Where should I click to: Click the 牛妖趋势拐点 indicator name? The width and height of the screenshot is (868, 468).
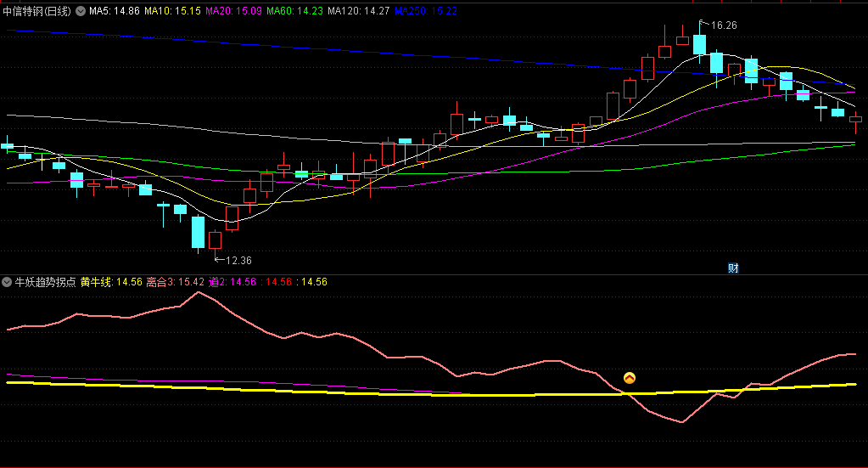click(x=45, y=282)
